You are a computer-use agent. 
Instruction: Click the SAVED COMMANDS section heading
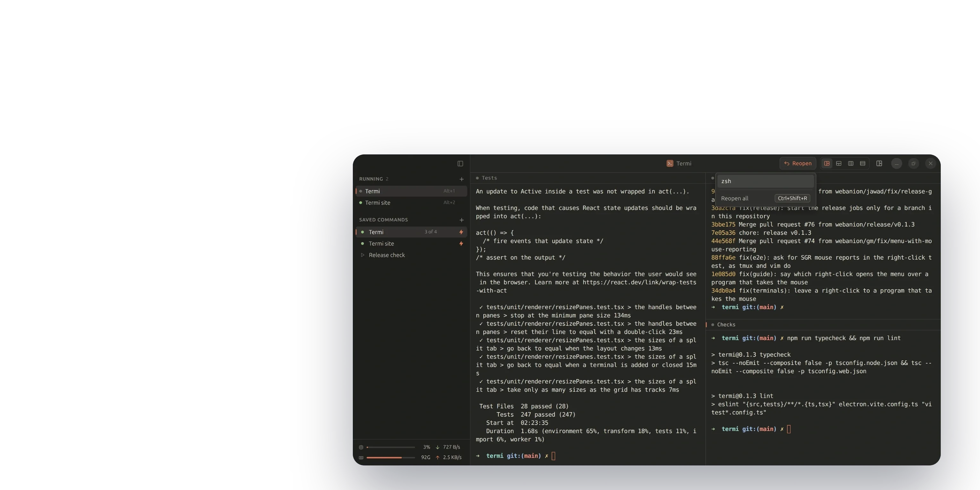coord(383,220)
